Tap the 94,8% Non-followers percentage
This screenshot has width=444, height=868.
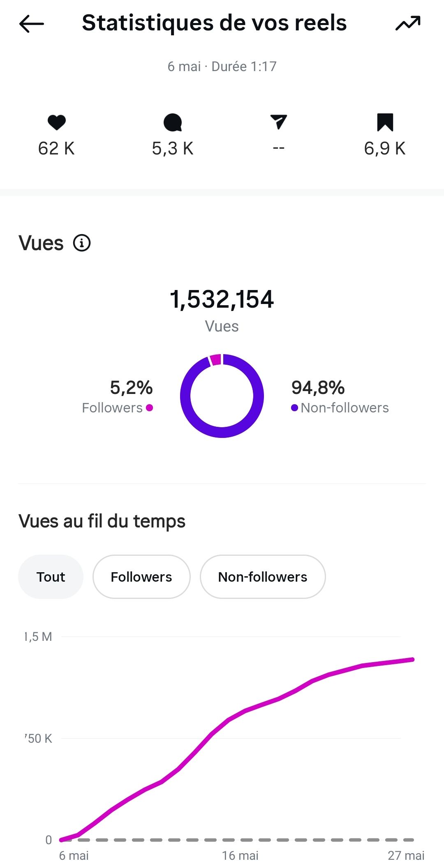point(318,387)
